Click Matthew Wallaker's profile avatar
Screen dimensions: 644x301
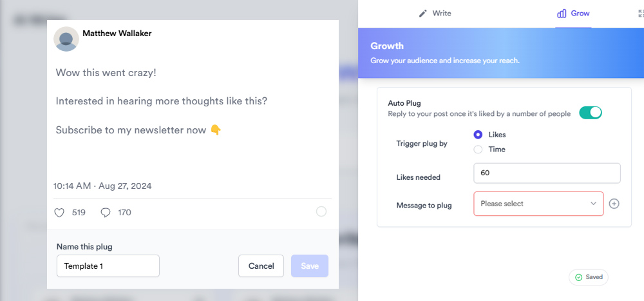tap(66, 39)
